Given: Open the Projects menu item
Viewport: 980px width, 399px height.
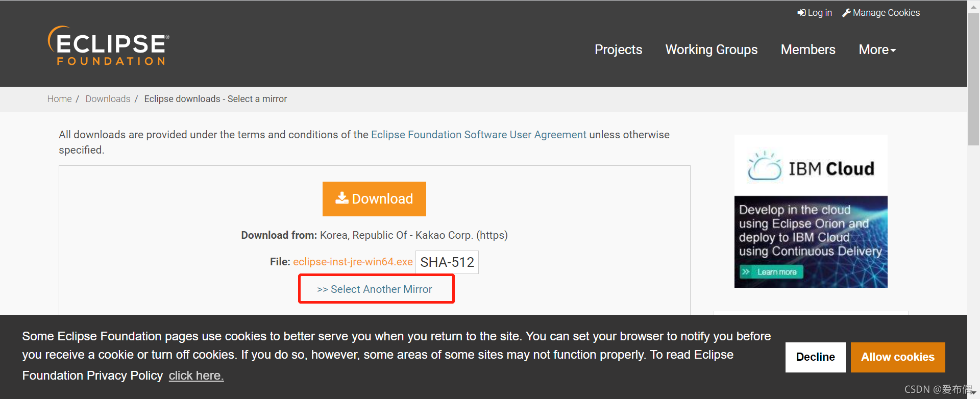Looking at the screenshot, I should tap(618, 49).
